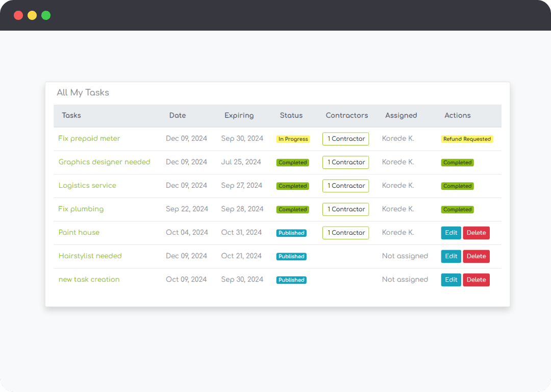This screenshot has height=392, width=551.
Task: Click the Oct 31, 2024 expiring date
Action: (241, 232)
